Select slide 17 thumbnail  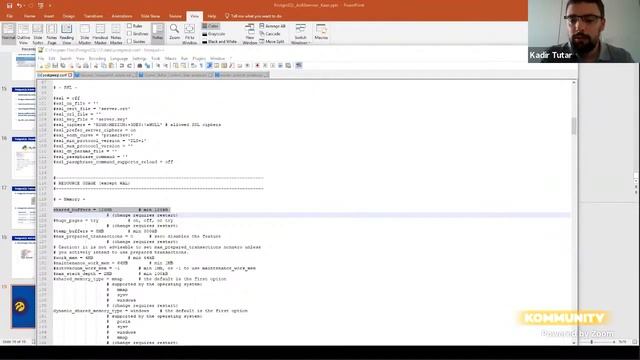click(23, 207)
